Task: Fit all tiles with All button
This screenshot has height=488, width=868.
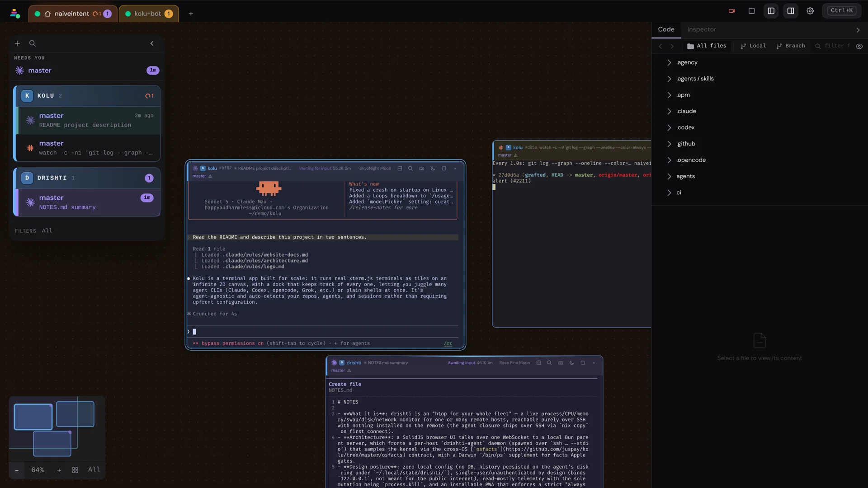Action: click(94, 469)
